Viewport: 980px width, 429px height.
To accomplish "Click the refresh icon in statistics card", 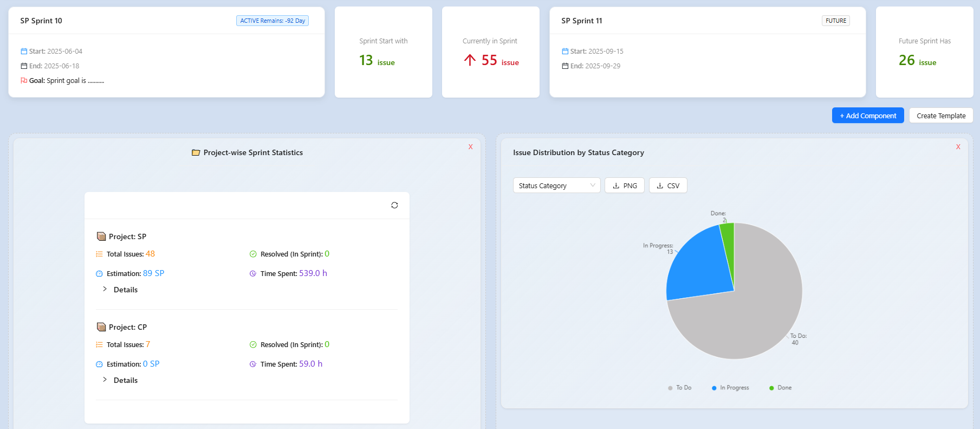I will coord(394,205).
